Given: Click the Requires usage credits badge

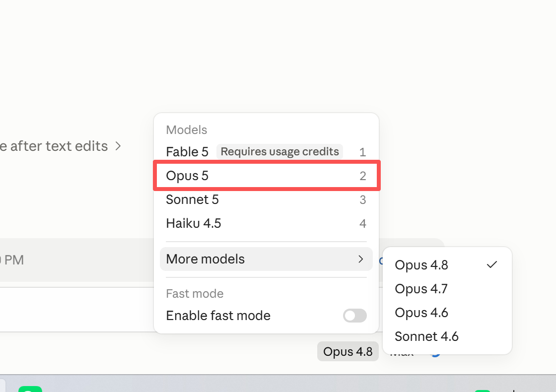Looking at the screenshot, I should coord(280,151).
